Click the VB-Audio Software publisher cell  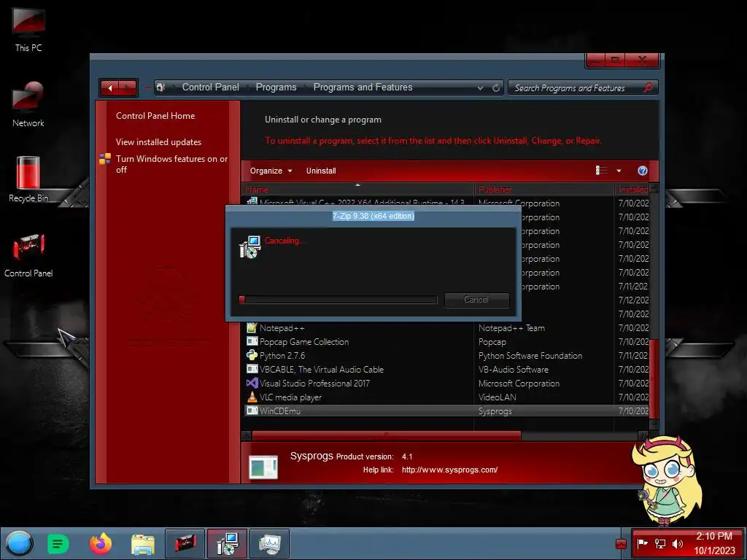(x=514, y=369)
